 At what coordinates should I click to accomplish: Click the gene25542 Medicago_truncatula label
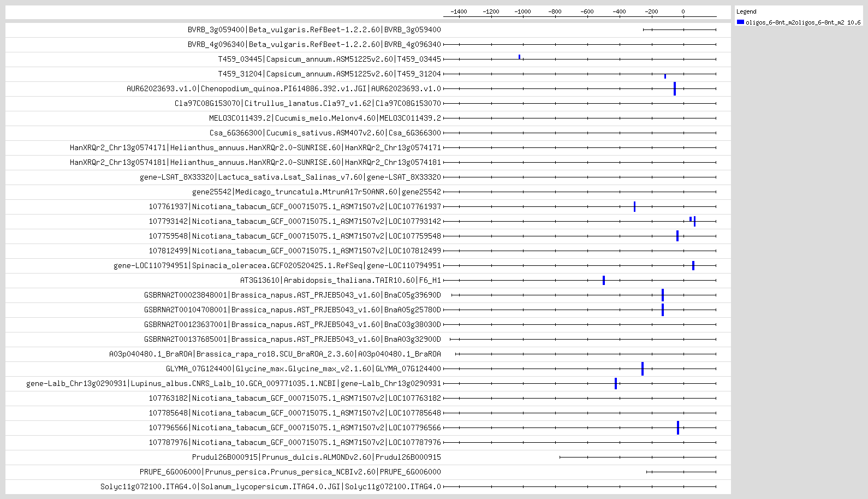[317, 192]
